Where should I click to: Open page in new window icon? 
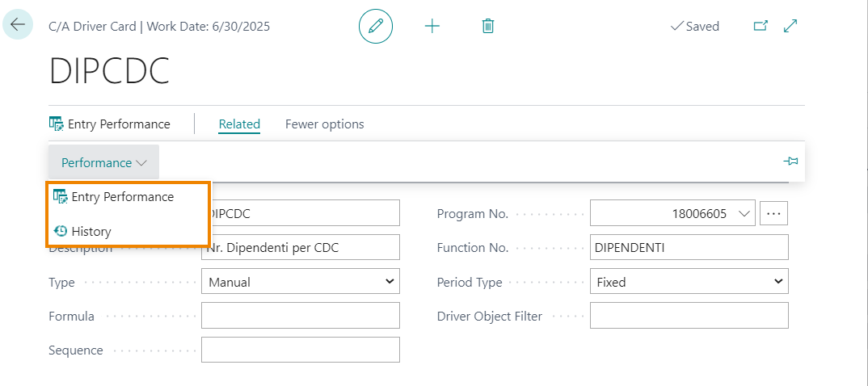point(761,26)
